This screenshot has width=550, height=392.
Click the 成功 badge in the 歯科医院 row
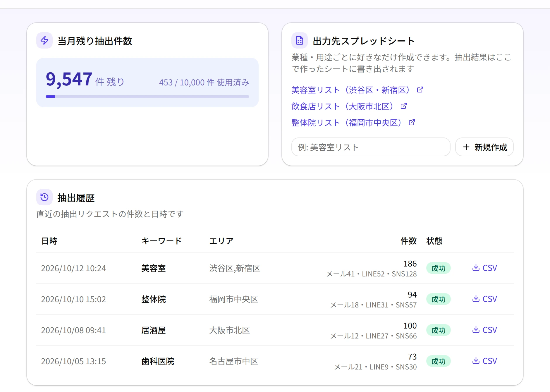click(438, 361)
